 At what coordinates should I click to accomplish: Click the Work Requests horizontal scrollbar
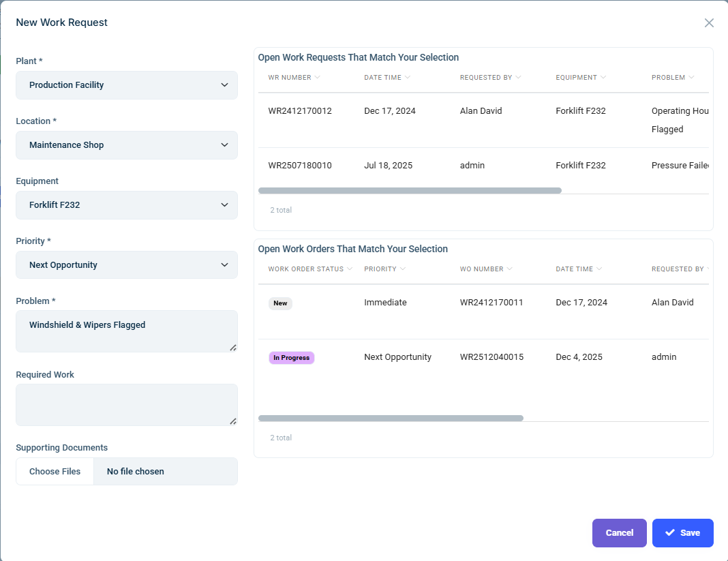[410, 191]
